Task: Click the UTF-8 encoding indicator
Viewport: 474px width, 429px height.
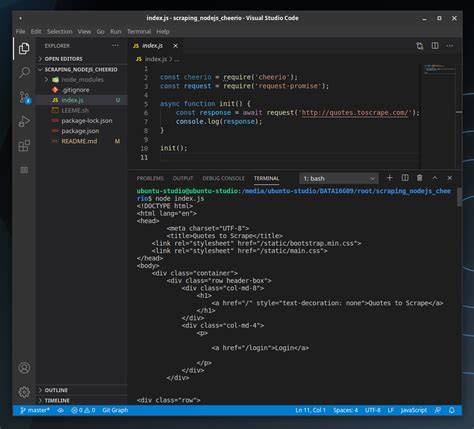Action: pos(372,410)
